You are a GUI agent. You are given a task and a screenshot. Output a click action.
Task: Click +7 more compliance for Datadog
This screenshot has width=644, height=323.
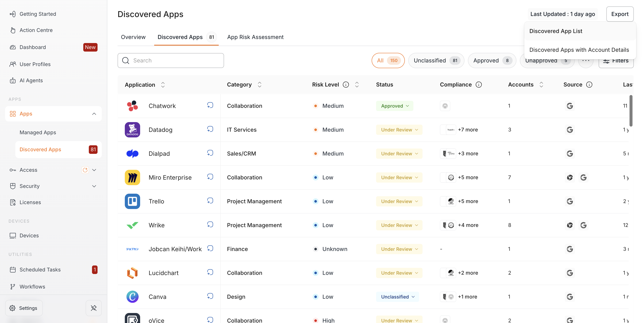click(x=468, y=130)
